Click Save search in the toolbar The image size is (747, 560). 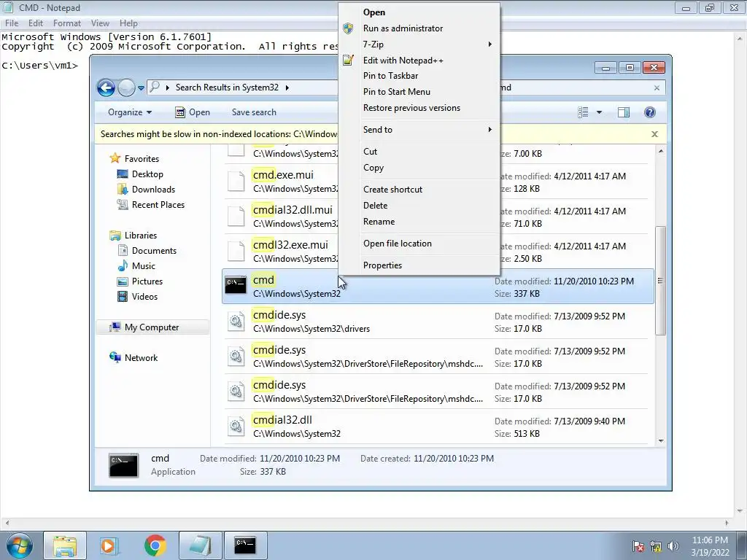254,112
